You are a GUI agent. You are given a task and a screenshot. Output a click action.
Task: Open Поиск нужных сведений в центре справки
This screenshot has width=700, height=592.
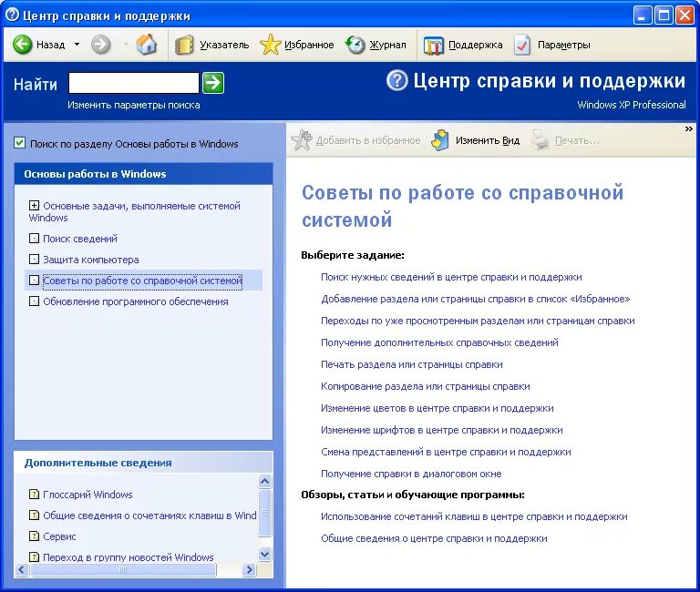click(x=451, y=277)
